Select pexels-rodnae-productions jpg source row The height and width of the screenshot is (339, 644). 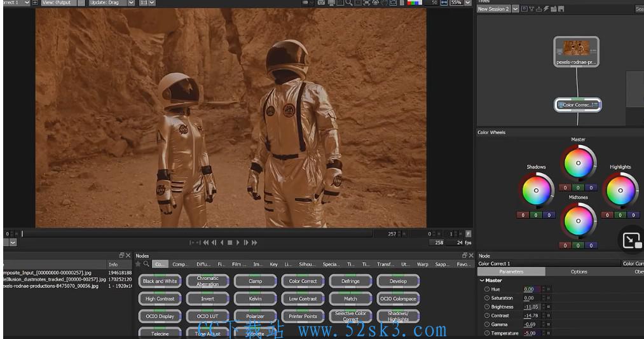(x=67, y=286)
